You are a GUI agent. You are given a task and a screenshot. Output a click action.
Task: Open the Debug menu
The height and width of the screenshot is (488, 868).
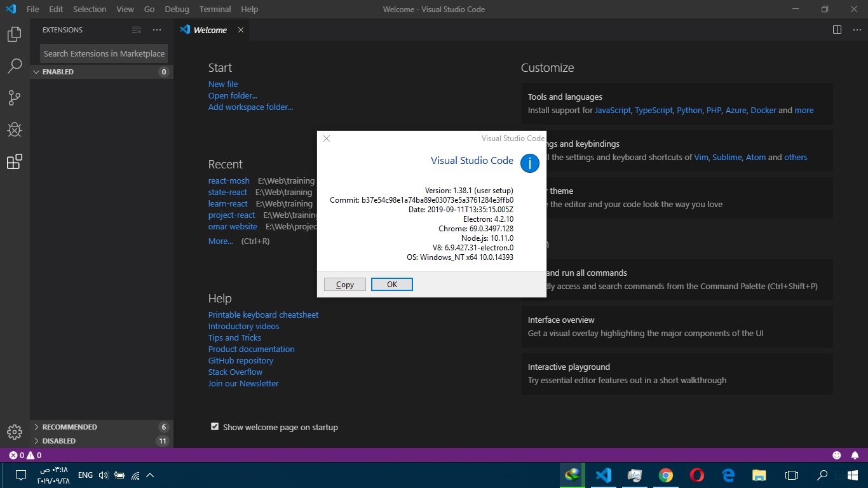[177, 9]
